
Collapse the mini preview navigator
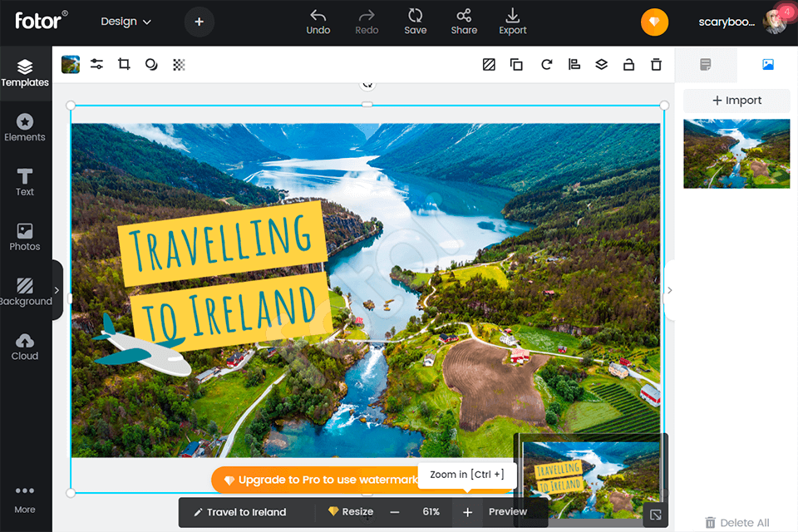pyautogui.click(x=655, y=515)
